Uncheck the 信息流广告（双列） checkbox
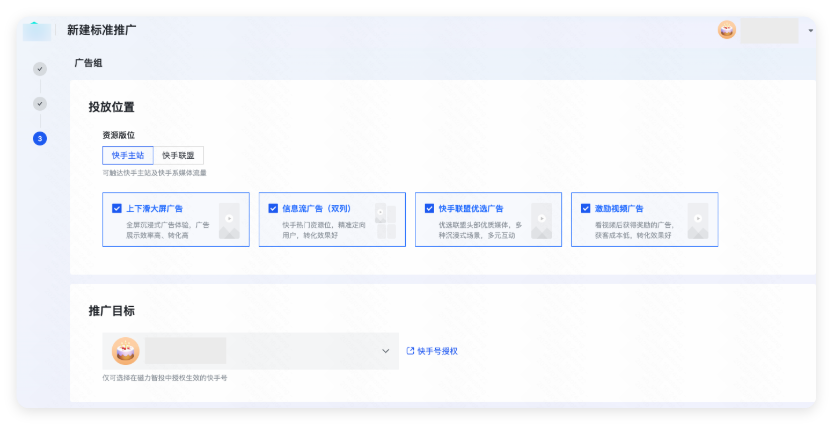Image resolution: width=832 pixels, height=424 pixels. [x=273, y=209]
